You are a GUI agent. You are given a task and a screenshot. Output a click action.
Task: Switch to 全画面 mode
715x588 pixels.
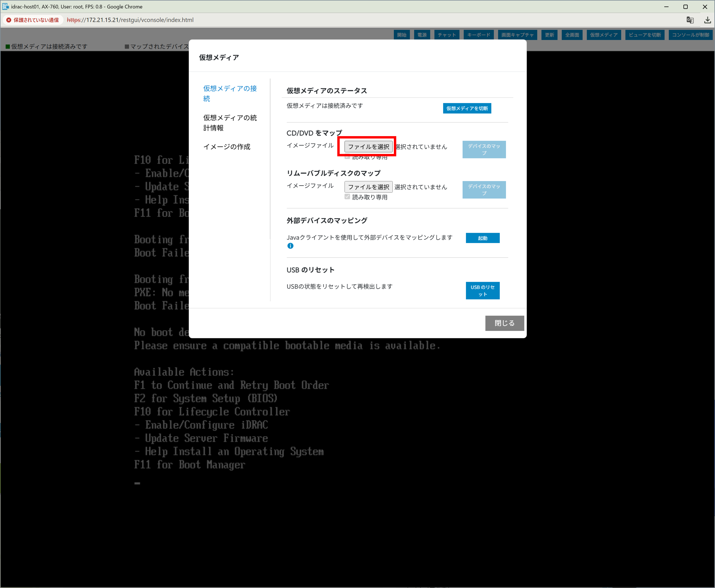(x=572, y=35)
